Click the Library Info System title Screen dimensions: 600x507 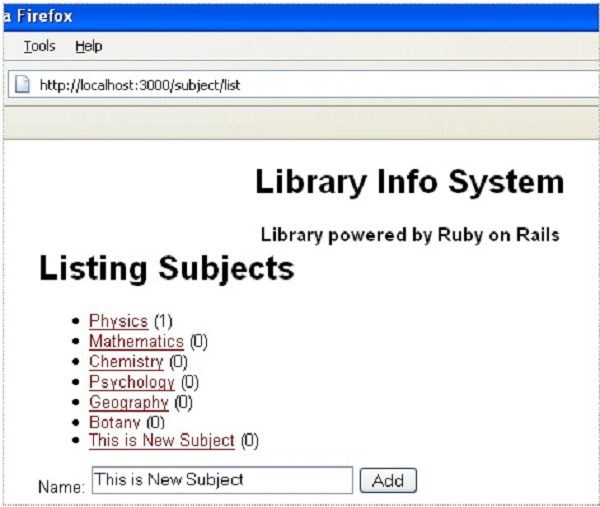409,182
